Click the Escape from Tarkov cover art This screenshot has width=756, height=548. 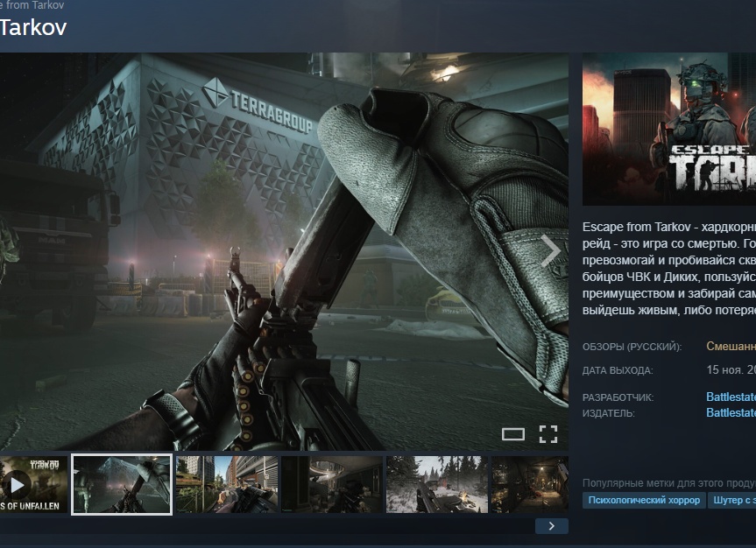click(669, 130)
